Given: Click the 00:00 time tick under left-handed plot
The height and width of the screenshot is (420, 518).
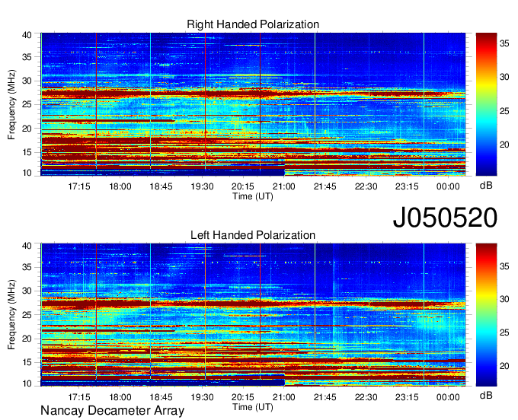Looking at the screenshot, I should (x=448, y=397).
